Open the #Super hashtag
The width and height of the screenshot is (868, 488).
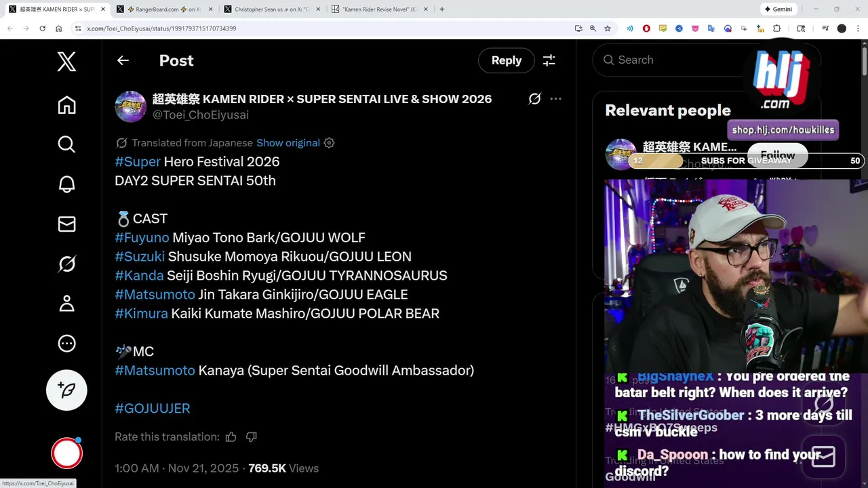(x=138, y=161)
